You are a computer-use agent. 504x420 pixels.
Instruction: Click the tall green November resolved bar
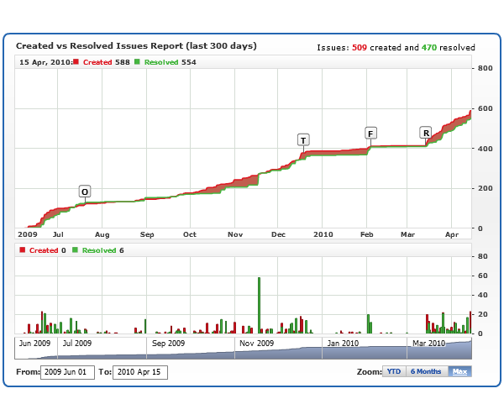point(259,305)
